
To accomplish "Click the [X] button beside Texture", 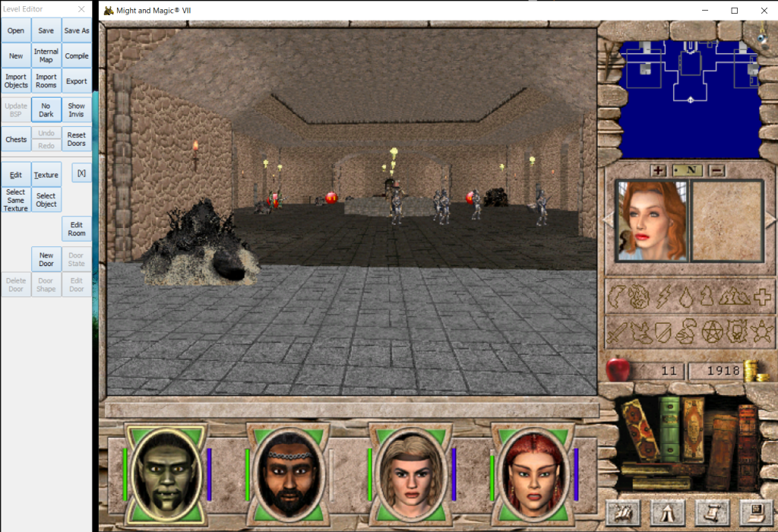I will click(x=81, y=173).
